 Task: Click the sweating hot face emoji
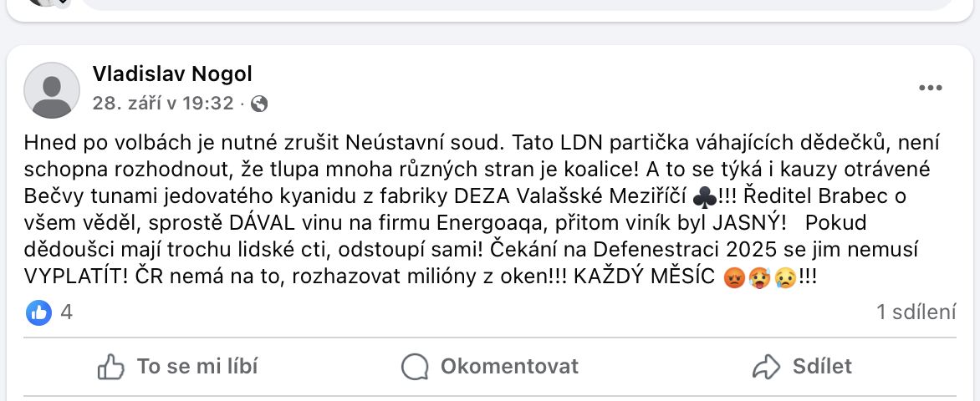760,278
